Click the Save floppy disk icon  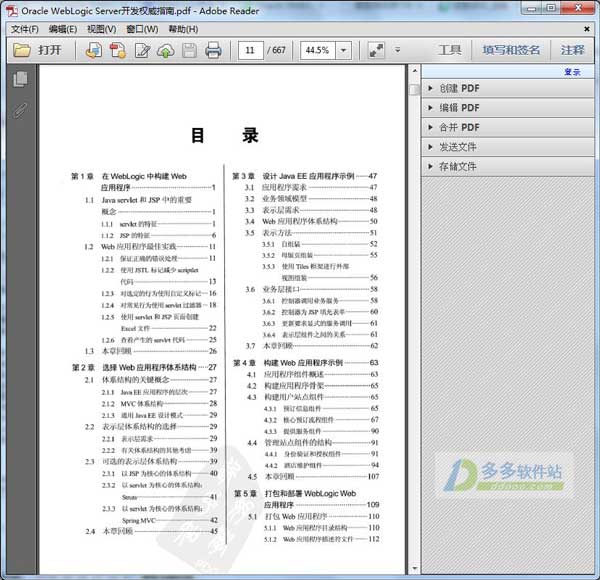click(189, 50)
